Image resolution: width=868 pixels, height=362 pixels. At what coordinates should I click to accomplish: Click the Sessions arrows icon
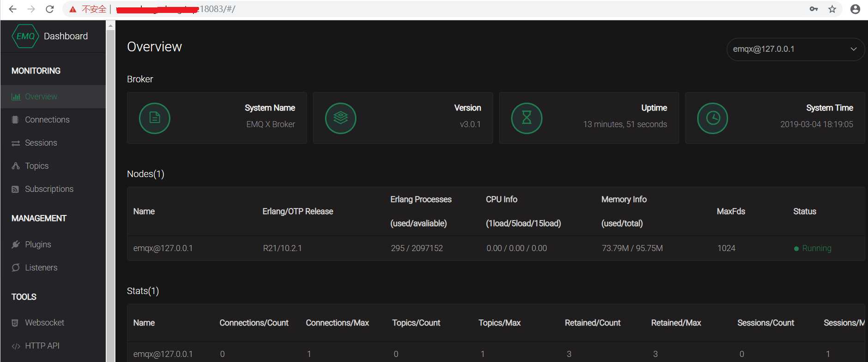pos(16,143)
